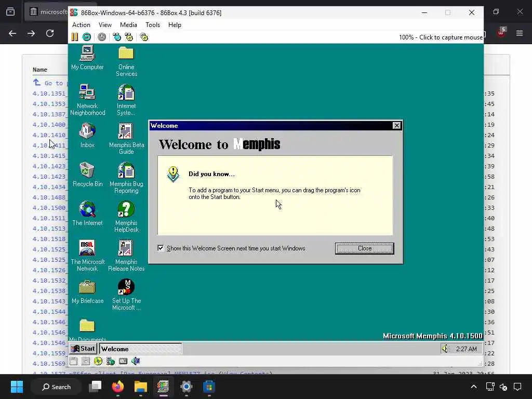Image resolution: width=532 pixels, height=399 pixels.
Task: Click Close button in Welcome dialog
Action: pyautogui.click(x=364, y=248)
